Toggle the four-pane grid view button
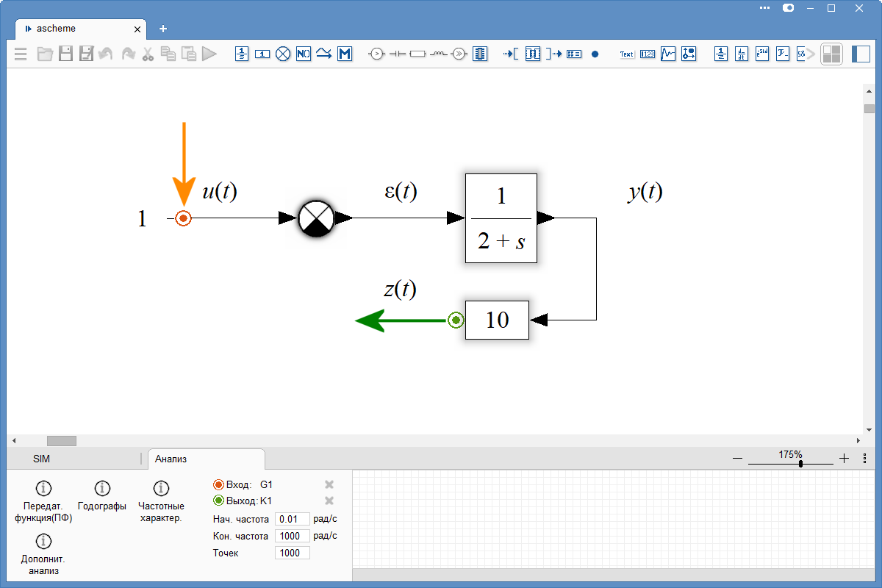 831,54
